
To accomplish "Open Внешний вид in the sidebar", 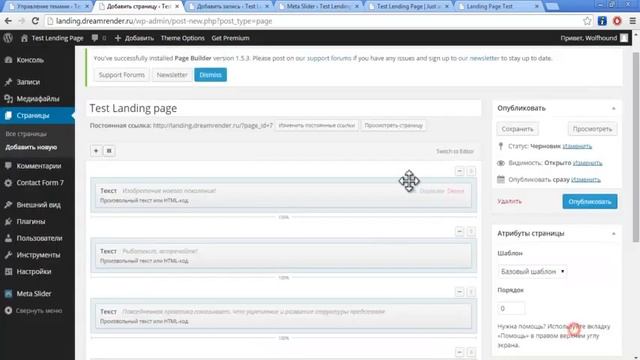I will (37, 204).
